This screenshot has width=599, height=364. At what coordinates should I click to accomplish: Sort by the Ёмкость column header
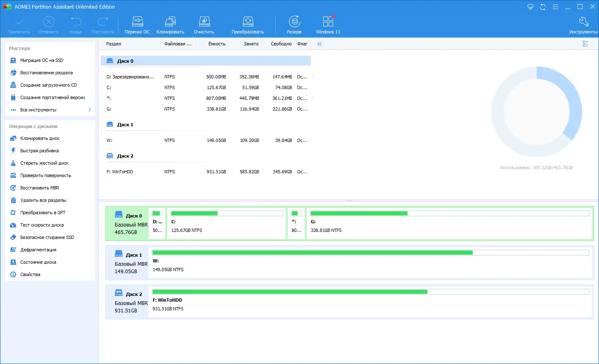(x=217, y=44)
